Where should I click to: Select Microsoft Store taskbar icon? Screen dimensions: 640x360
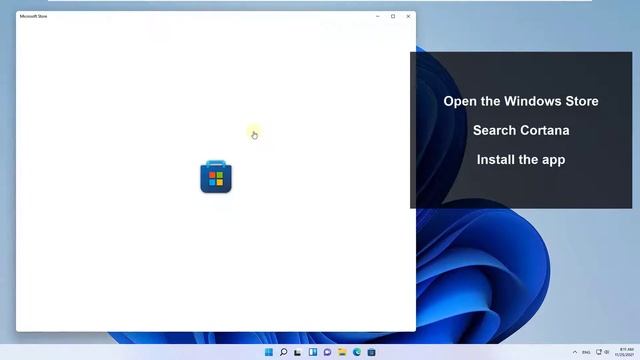click(371, 352)
